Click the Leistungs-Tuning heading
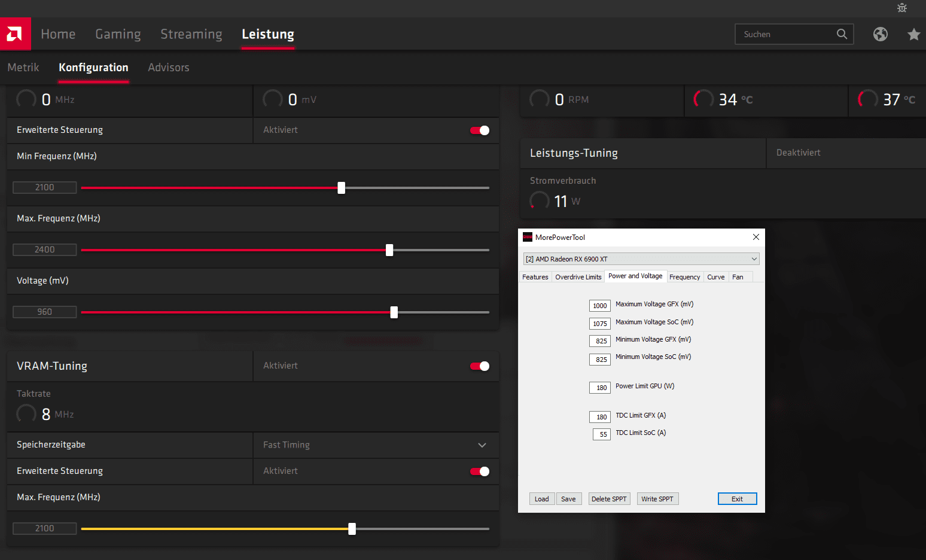Screen dimensions: 926x560 pyautogui.click(x=574, y=153)
